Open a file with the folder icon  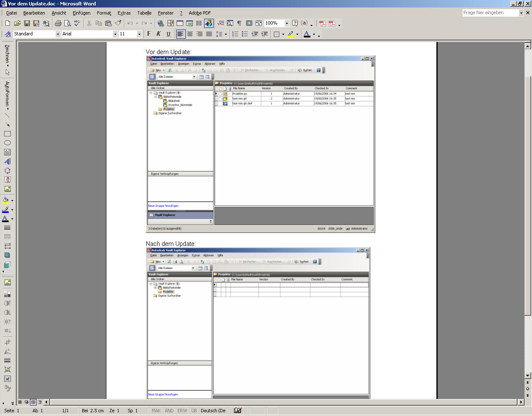click(x=17, y=23)
